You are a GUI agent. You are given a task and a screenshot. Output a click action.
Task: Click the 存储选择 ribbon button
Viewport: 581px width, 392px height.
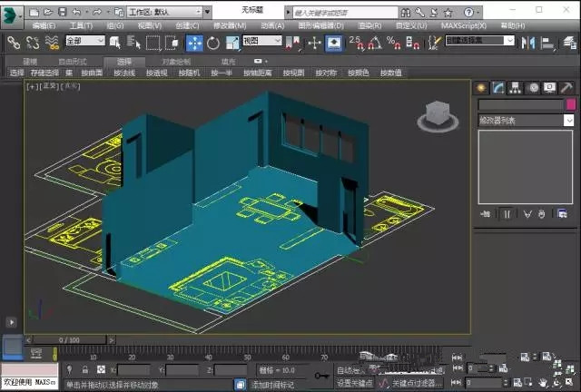tap(44, 73)
